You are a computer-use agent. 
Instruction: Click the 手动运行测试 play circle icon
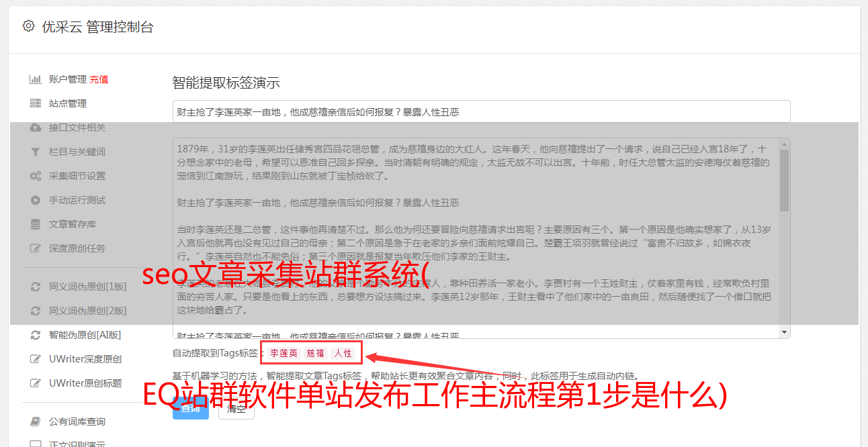[36, 200]
